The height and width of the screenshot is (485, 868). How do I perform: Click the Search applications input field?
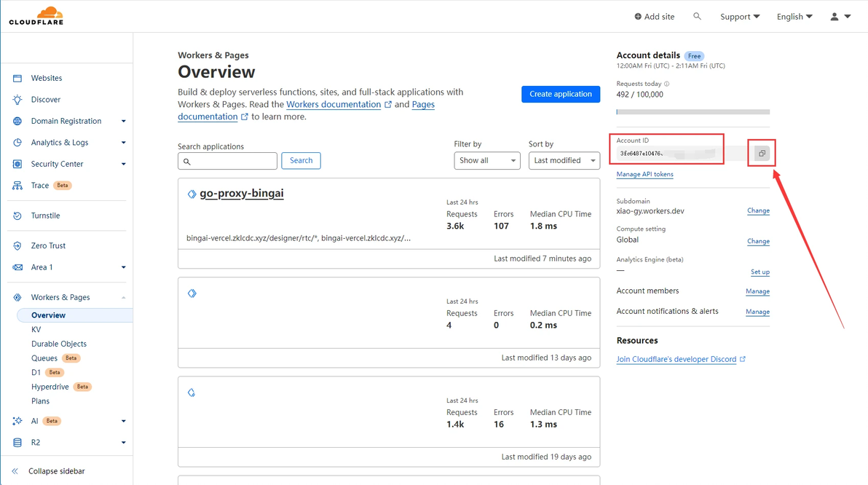(227, 161)
